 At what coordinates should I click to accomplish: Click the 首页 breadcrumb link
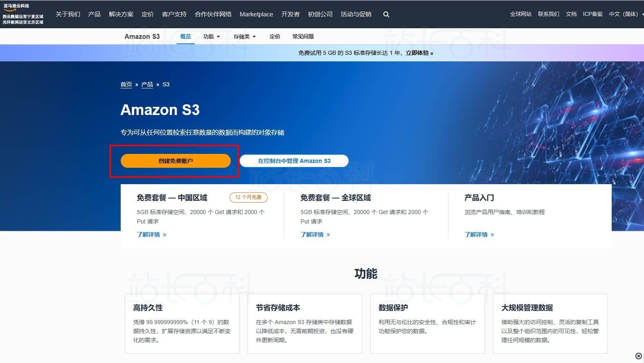(126, 84)
